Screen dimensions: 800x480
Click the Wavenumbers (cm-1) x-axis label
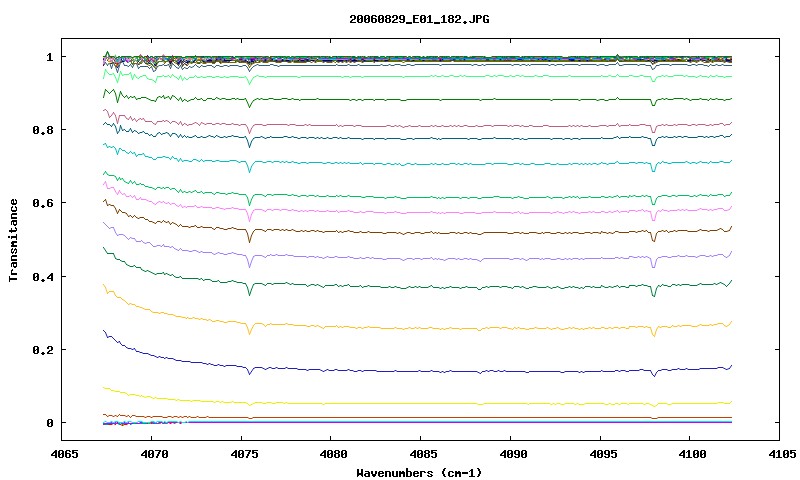click(x=419, y=473)
